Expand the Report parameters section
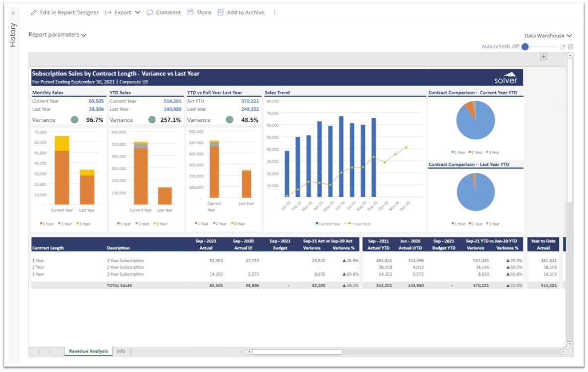Image resolution: width=588 pixels, height=372 pixels. click(57, 35)
